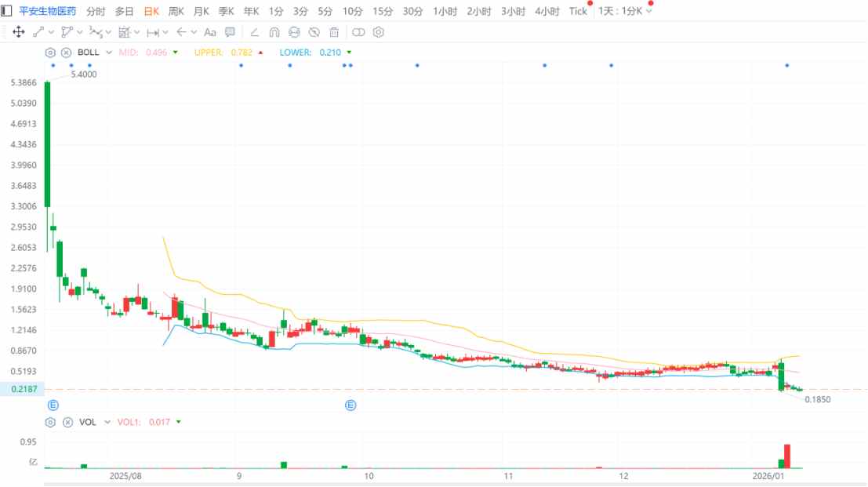Viewport: 868px width, 487px height.
Task: Click the overlapping circles compare icon
Action: (358, 32)
